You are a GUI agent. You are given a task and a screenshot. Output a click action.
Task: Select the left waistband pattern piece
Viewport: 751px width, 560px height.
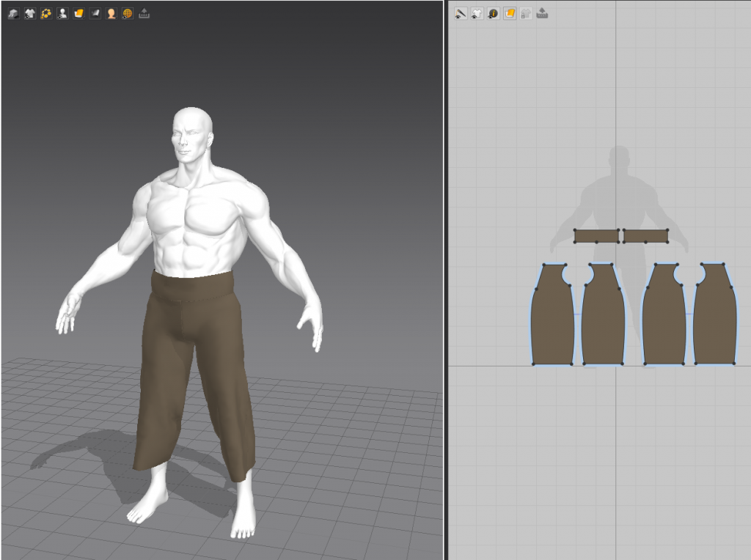coord(596,236)
